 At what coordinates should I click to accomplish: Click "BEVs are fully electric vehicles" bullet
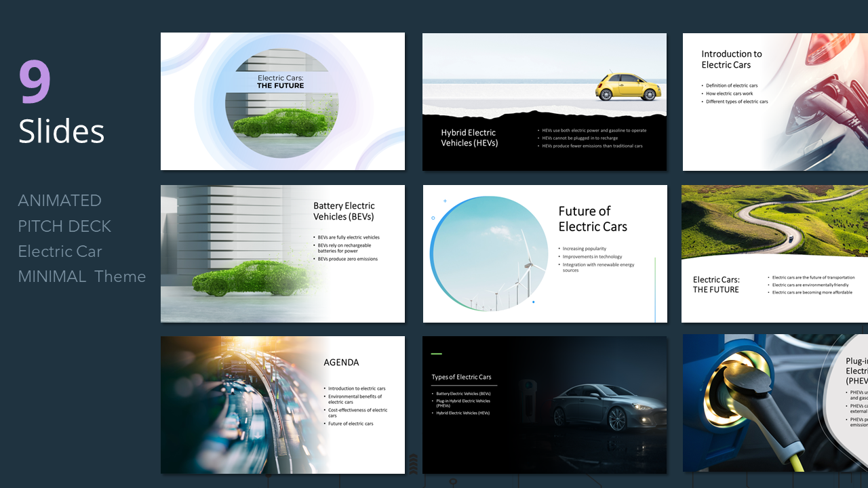click(349, 237)
